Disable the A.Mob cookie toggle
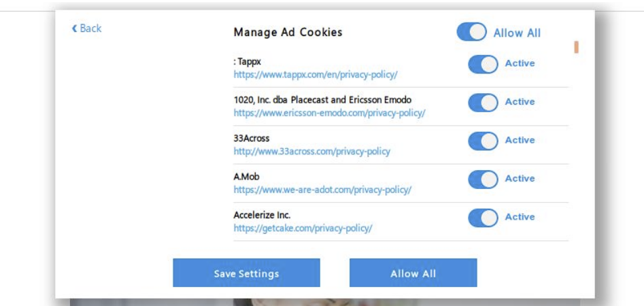 click(483, 179)
